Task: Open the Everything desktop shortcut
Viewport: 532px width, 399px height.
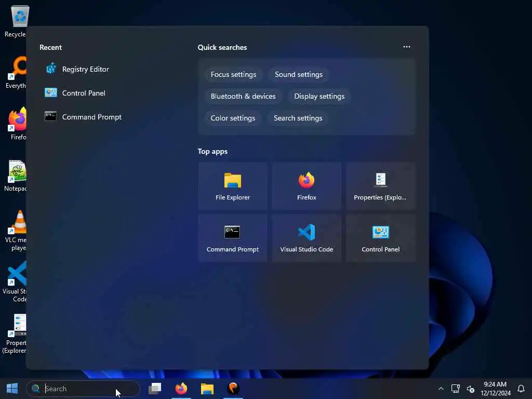Action: (x=16, y=73)
